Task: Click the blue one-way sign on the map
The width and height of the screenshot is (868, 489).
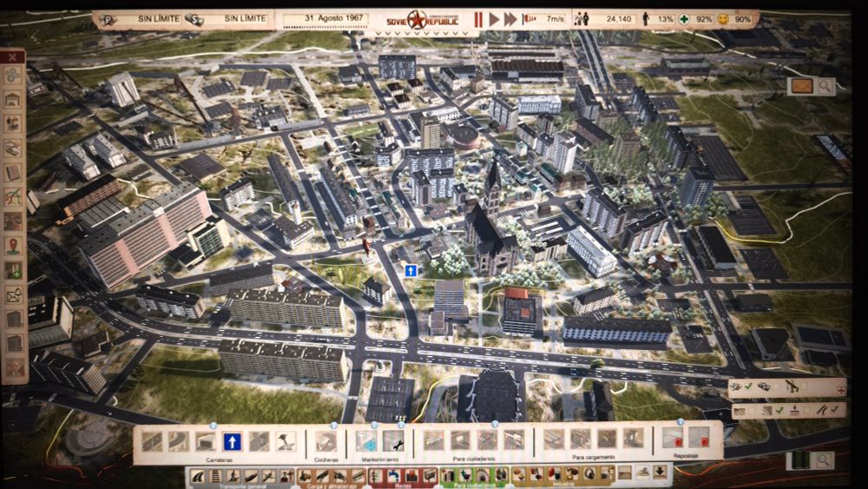Action: [x=411, y=271]
